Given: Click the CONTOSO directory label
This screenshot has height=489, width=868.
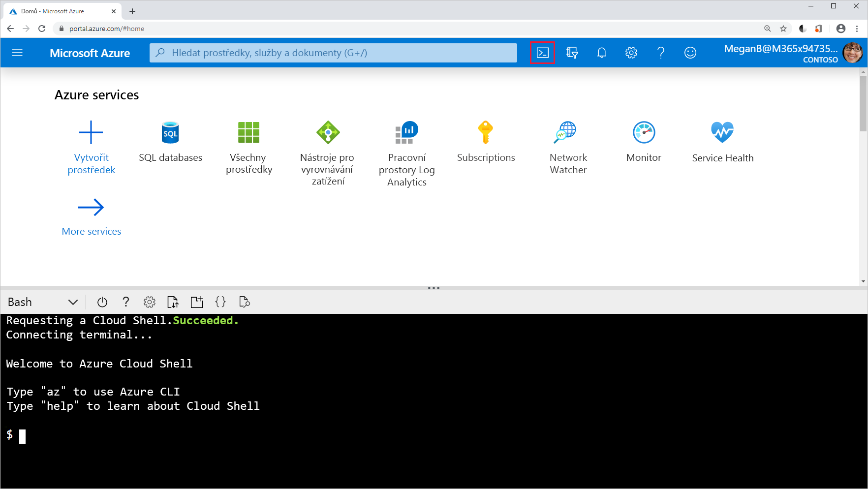Looking at the screenshot, I should click(820, 60).
